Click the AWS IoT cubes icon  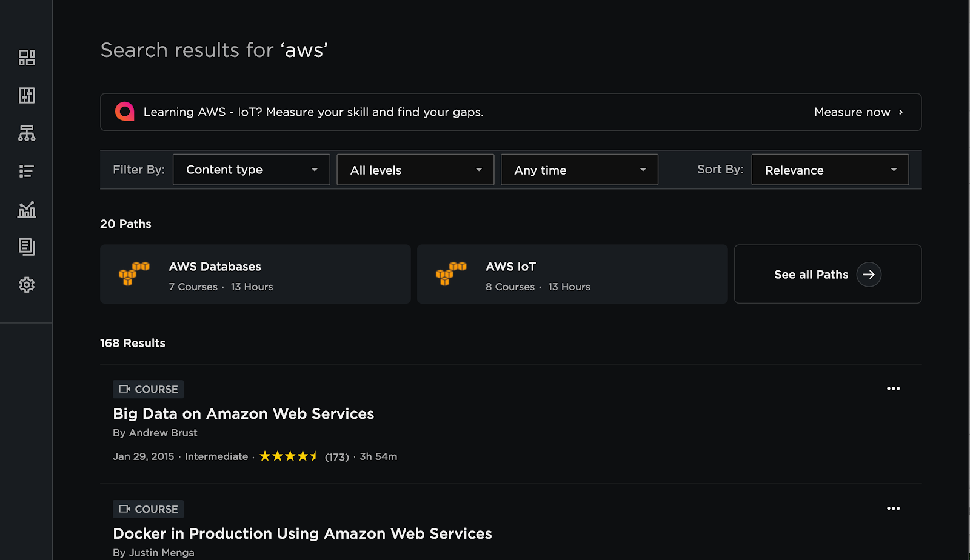(451, 274)
